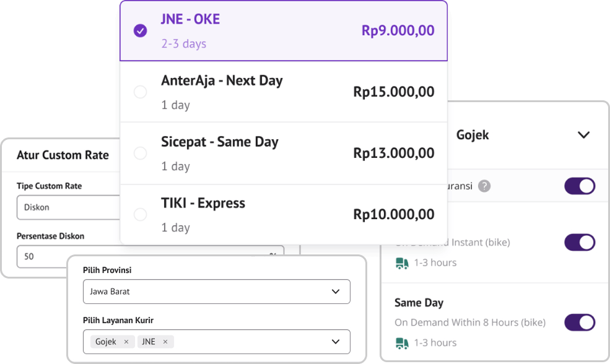Expand the Pilih Layanan Kurir dropdown arrow
Screen dimensions: 610x364
[335, 342]
